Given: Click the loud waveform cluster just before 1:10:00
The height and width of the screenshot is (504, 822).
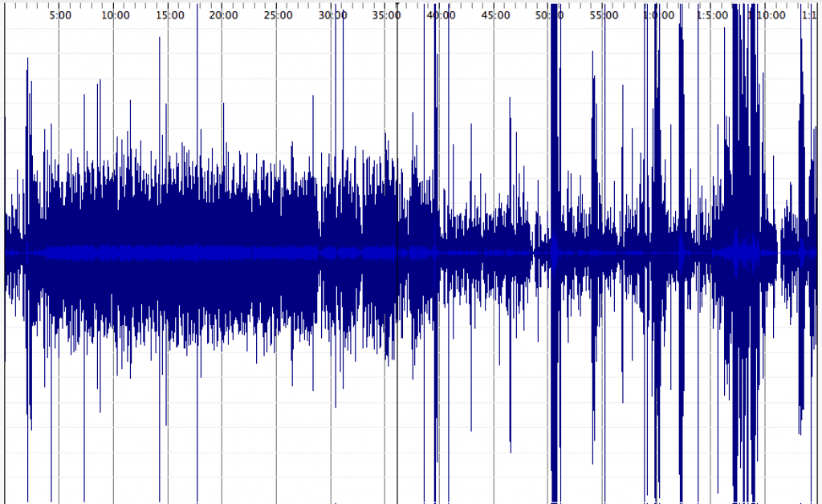Looking at the screenshot, I should point(744,251).
